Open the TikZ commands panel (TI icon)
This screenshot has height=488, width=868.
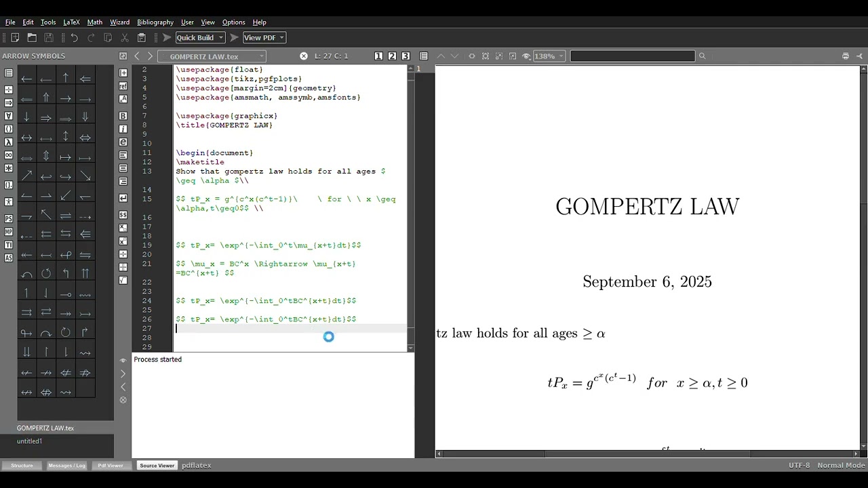click(8, 245)
